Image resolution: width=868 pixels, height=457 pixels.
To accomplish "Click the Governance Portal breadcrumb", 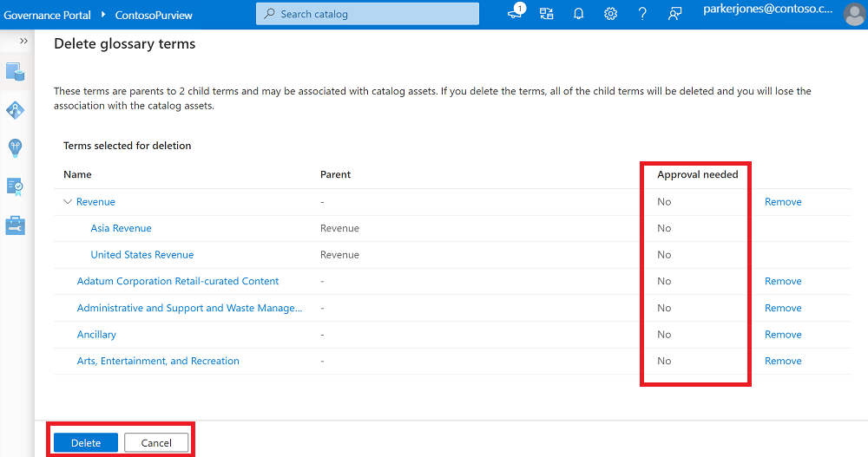I will click(x=47, y=15).
